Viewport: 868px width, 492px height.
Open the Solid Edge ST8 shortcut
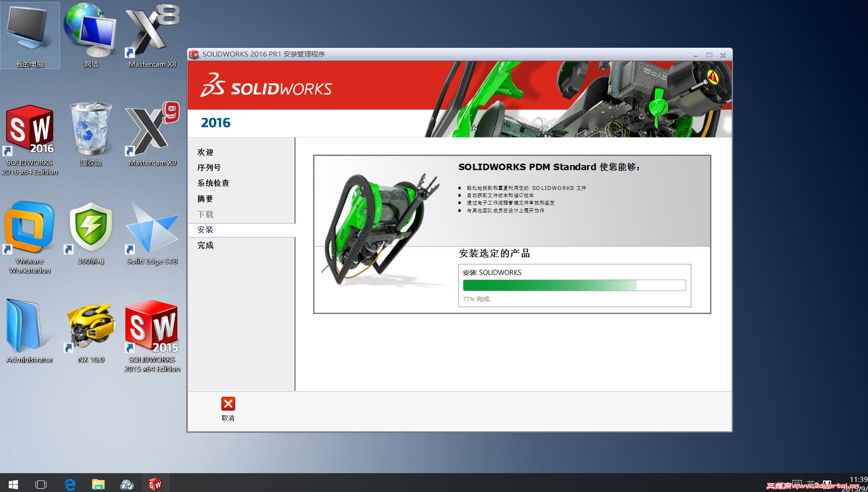152,233
